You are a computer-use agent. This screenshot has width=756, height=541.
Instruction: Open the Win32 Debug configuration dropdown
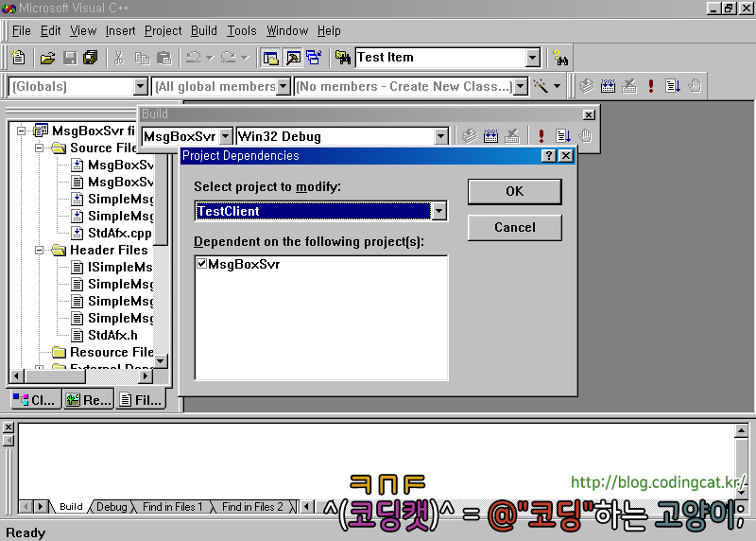coord(440,136)
